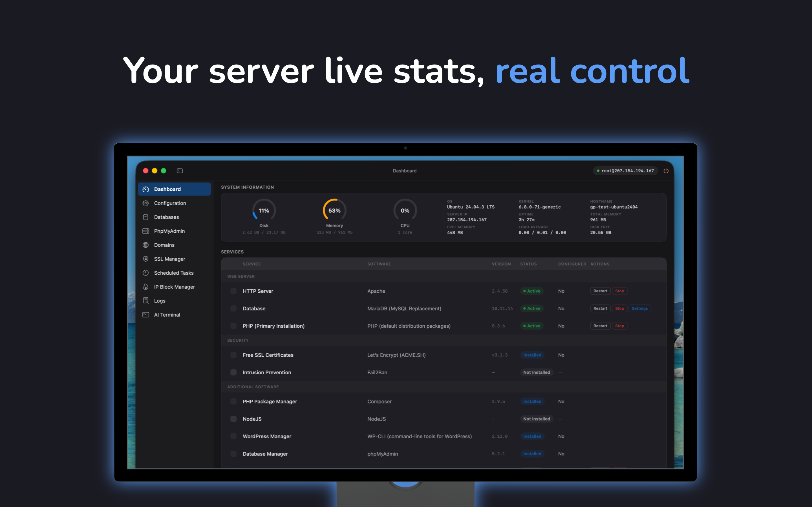Open the Domains globe icon in the sidebar
The height and width of the screenshot is (507, 812).
tap(145, 245)
